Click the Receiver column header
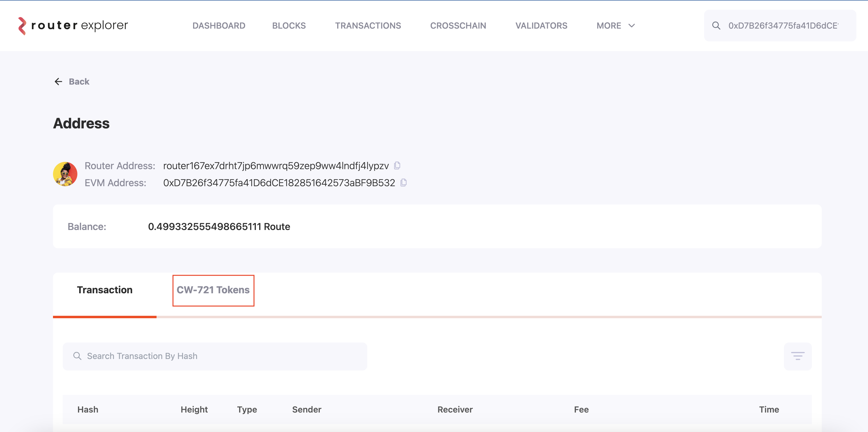 point(455,409)
